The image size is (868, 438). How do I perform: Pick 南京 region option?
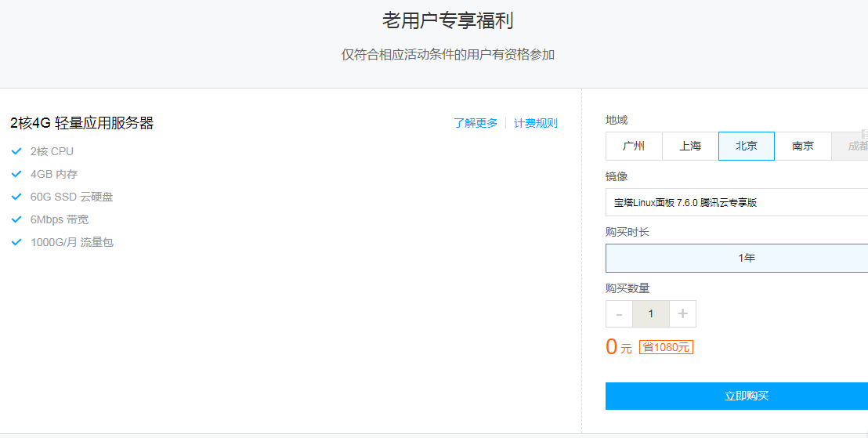click(x=803, y=147)
